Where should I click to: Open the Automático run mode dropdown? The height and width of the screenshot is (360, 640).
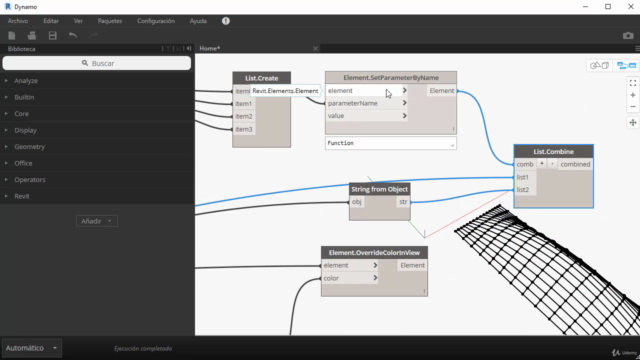pyautogui.click(x=31, y=348)
